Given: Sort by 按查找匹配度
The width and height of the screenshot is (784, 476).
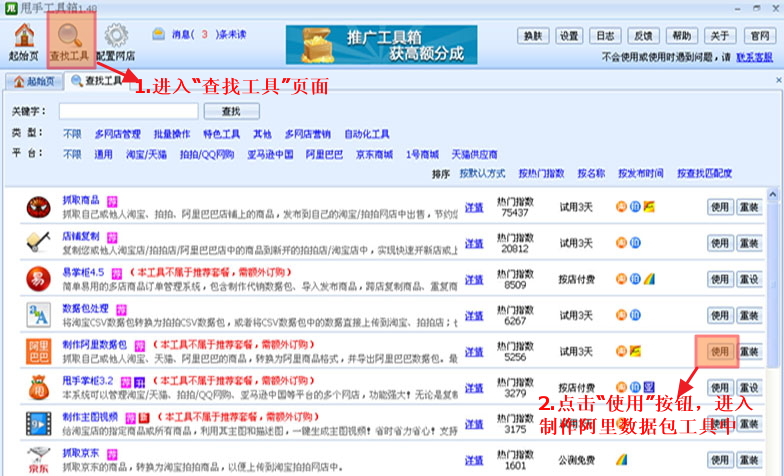Looking at the screenshot, I should 704,174.
